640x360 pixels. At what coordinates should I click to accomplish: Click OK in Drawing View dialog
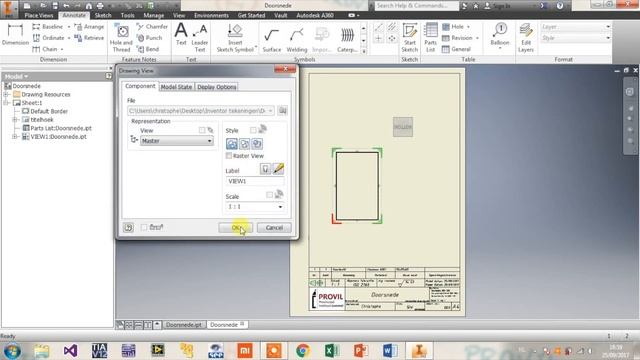click(236, 227)
